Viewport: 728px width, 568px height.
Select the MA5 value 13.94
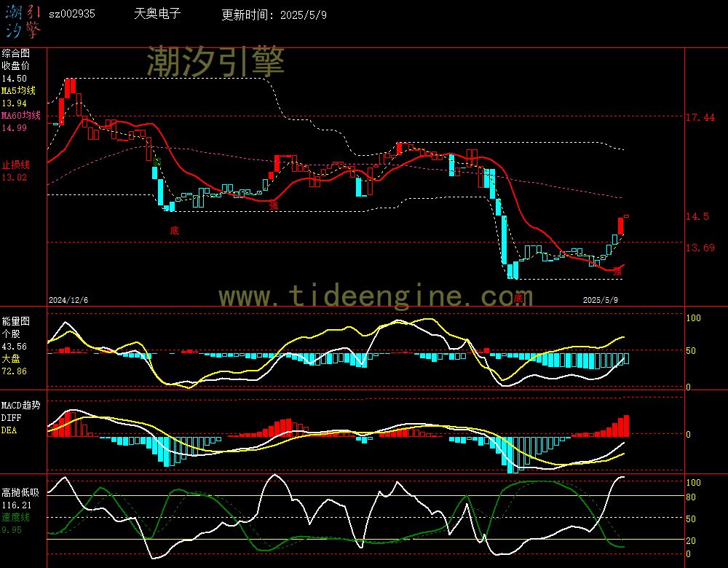tap(15, 103)
